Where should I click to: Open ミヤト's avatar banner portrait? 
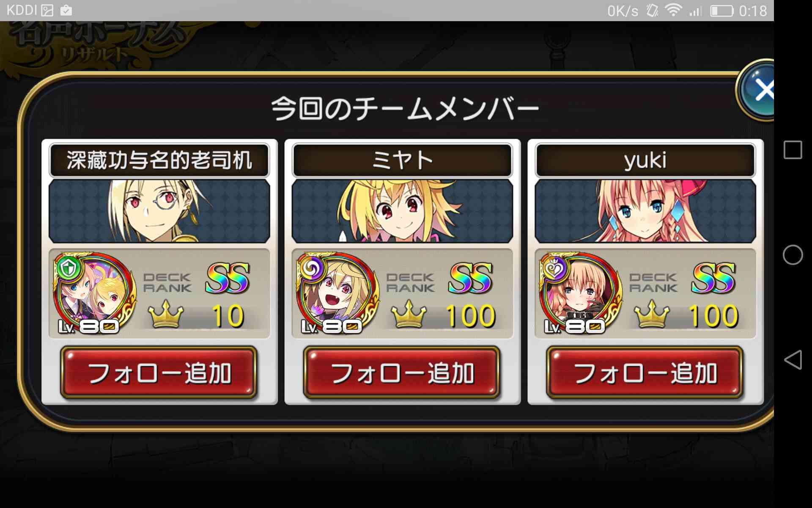point(402,211)
